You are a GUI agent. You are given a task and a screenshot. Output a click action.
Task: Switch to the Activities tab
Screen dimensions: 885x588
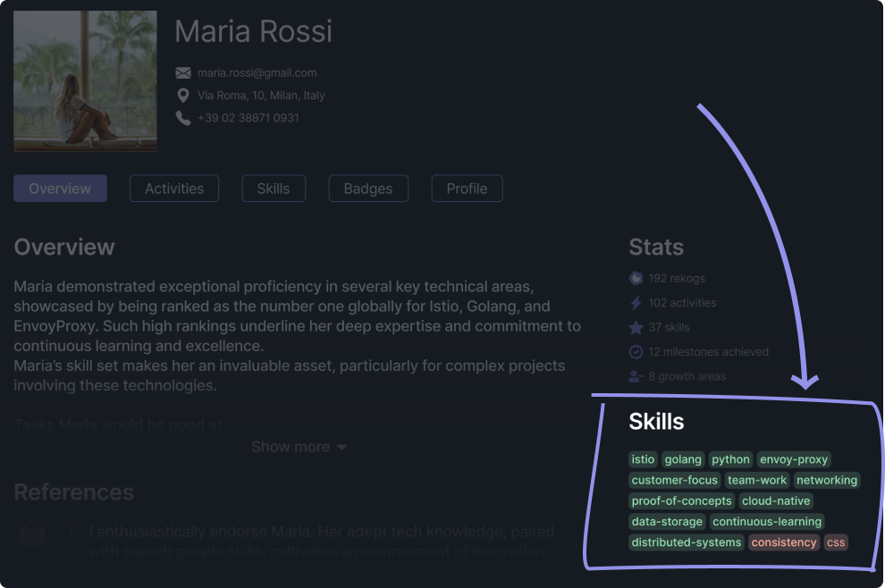[174, 189]
